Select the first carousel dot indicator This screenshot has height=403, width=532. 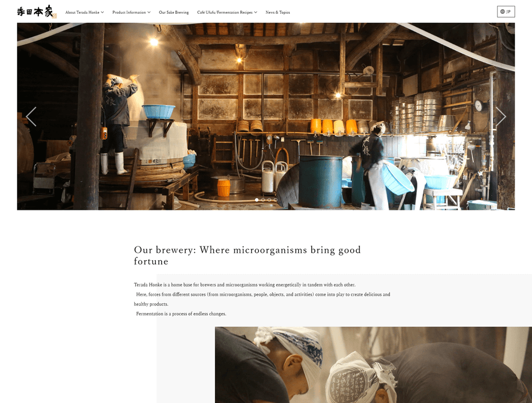(x=257, y=200)
